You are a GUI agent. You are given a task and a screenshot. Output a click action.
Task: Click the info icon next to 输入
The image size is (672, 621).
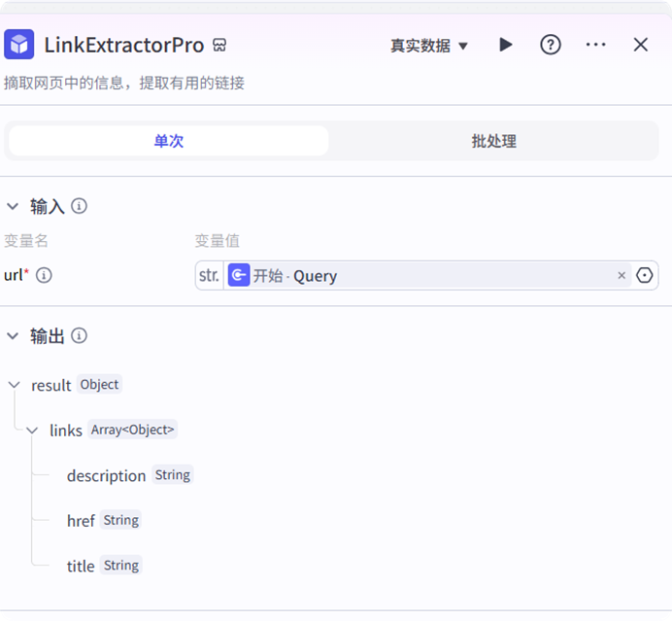pos(80,206)
